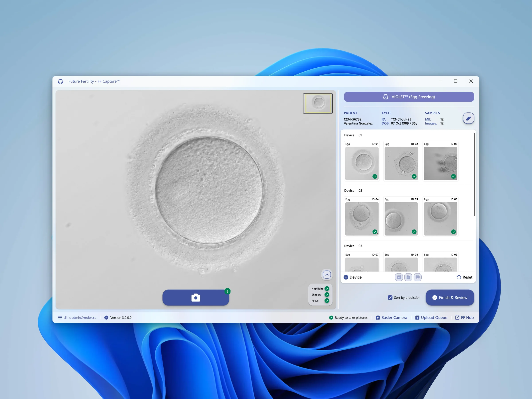Capture image with the camera button

[x=196, y=297]
